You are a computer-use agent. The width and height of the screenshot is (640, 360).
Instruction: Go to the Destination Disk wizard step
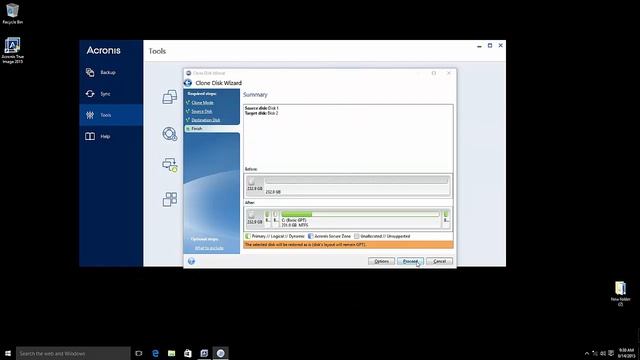pyautogui.click(x=206, y=120)
